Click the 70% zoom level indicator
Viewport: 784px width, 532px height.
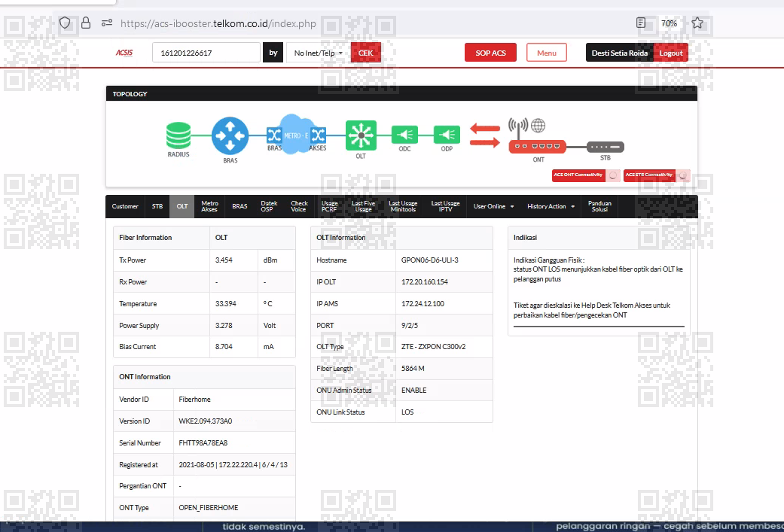point(669,23)
